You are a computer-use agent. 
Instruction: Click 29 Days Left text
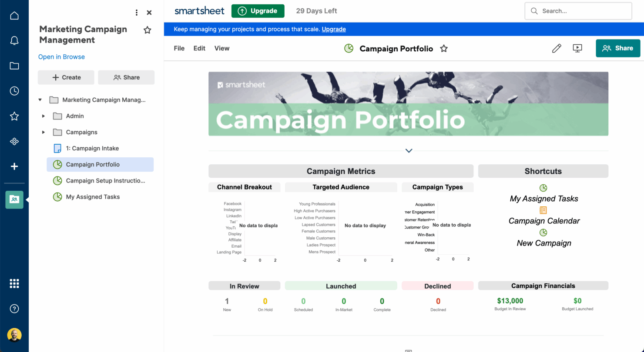(316, 11)
